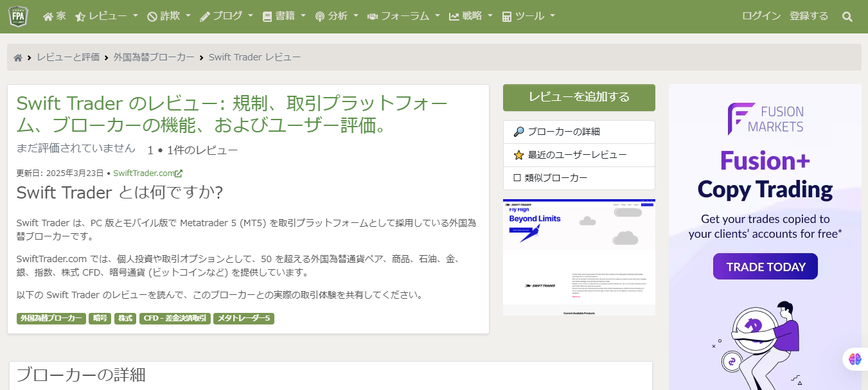Click the 登録する link
868x390 pixels.
(809, 17)
